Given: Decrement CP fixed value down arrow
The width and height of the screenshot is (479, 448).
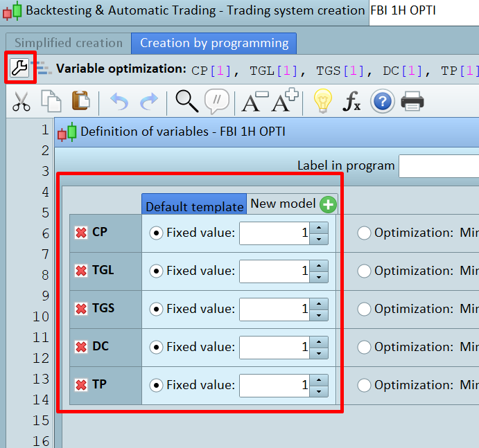Looking at the screenshot, I should tap(319, 239).
